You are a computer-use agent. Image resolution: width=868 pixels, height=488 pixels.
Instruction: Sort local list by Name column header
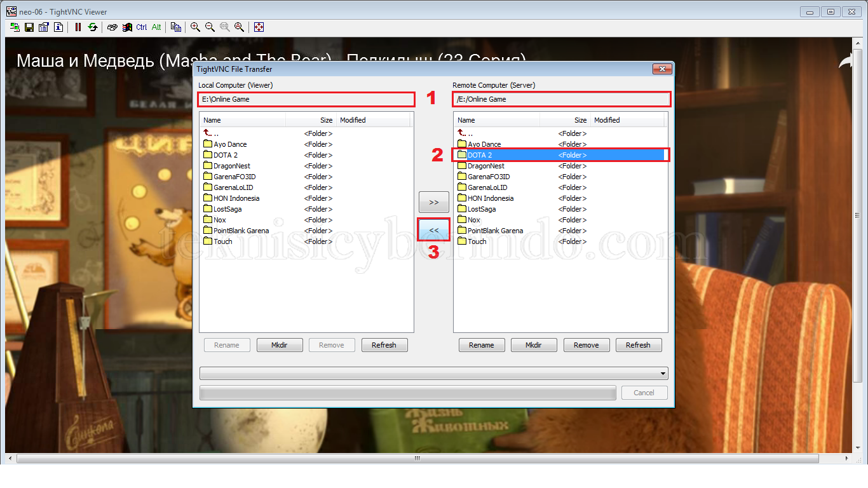pos(243,120)
